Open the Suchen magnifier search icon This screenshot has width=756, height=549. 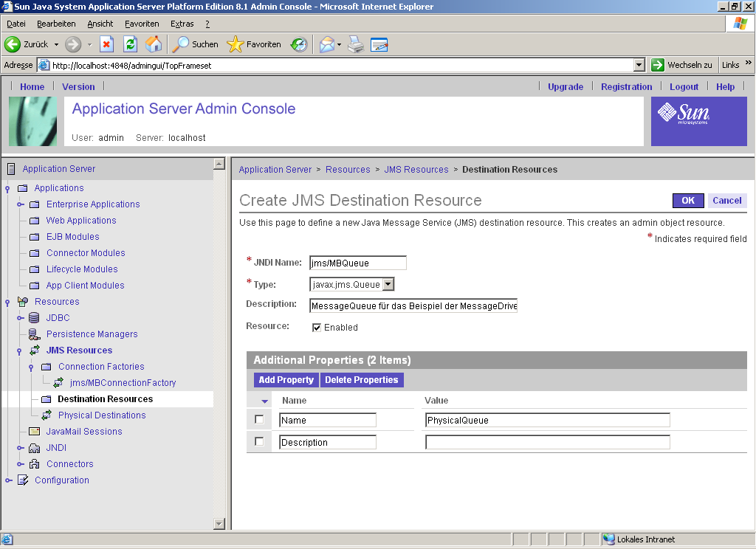pyautogui.click(x=181, y=44)
